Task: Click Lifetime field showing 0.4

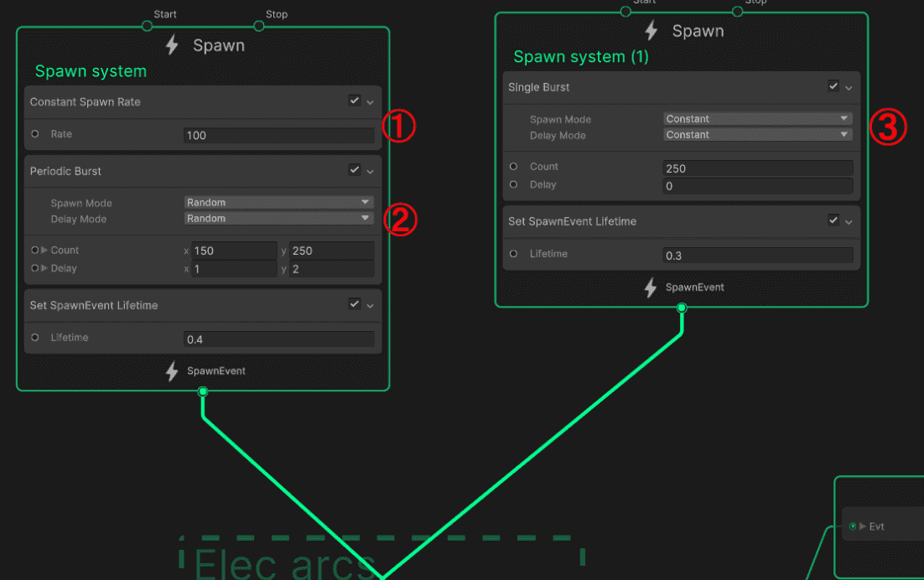Action: click(278, 339)
